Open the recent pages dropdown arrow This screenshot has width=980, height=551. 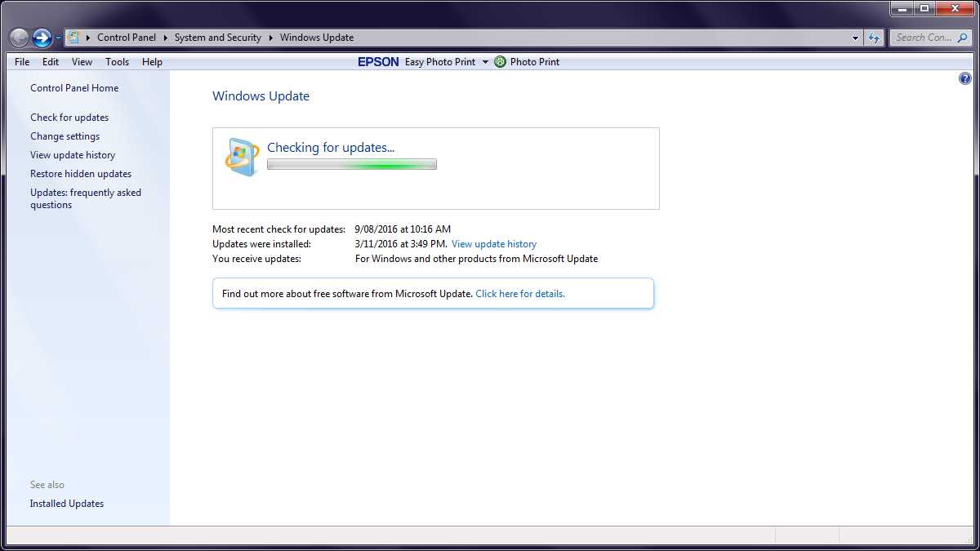coord(58,38)
